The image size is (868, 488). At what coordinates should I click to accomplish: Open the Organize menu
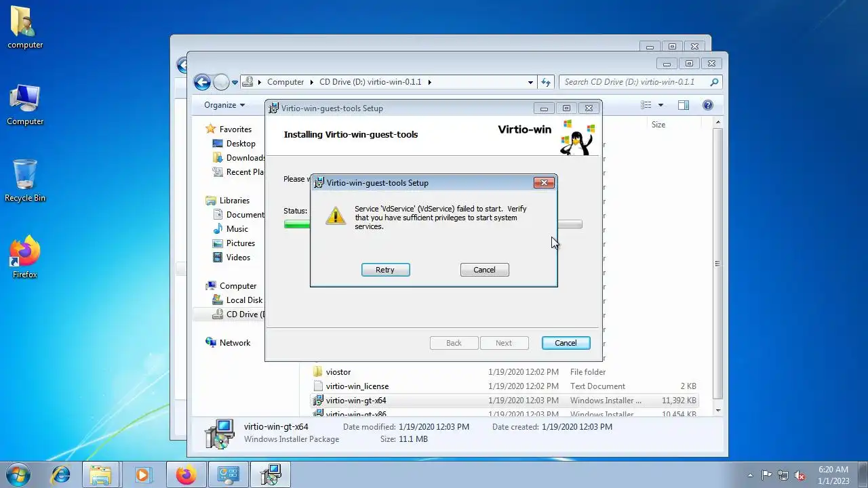point(224,105)
